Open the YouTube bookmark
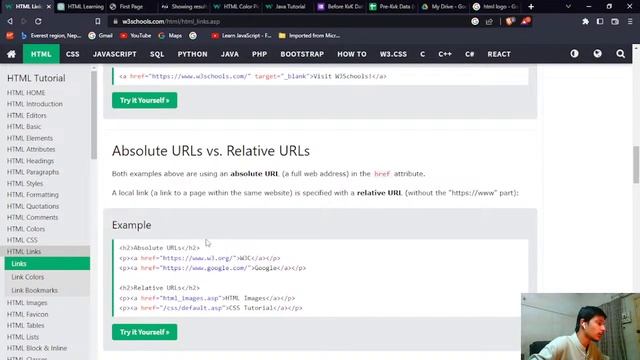This screenshot has height=360, width=640. 136,36
